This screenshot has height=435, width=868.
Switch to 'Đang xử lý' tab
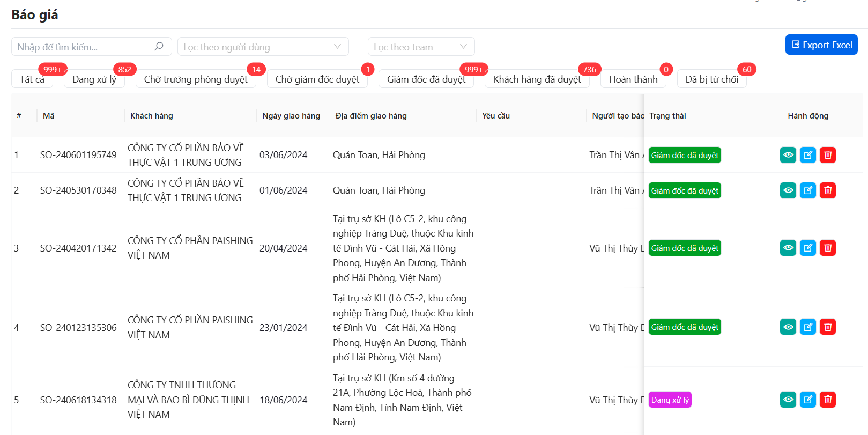pos(94,79)
